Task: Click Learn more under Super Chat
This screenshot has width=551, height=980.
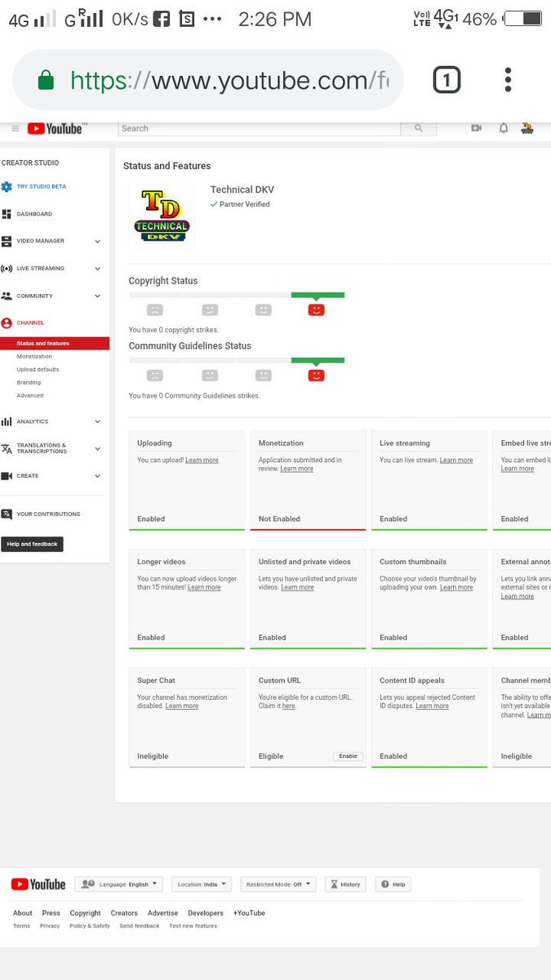Action: click(x=182, y=706)
